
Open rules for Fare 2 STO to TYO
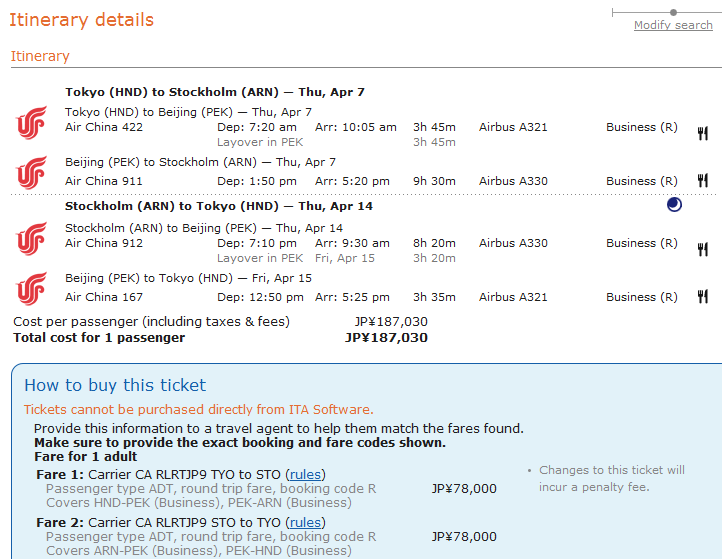(306, 522)
